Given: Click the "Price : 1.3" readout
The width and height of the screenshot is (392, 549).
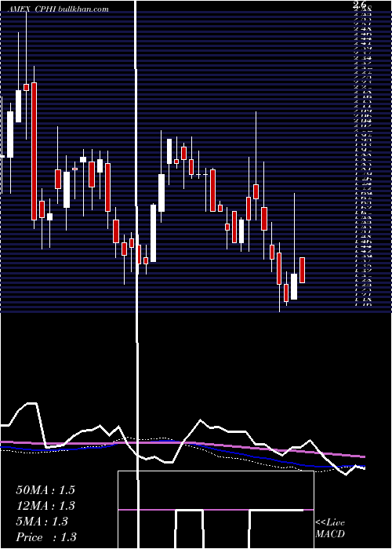Looking at the screenshot, I should (46, 537).
